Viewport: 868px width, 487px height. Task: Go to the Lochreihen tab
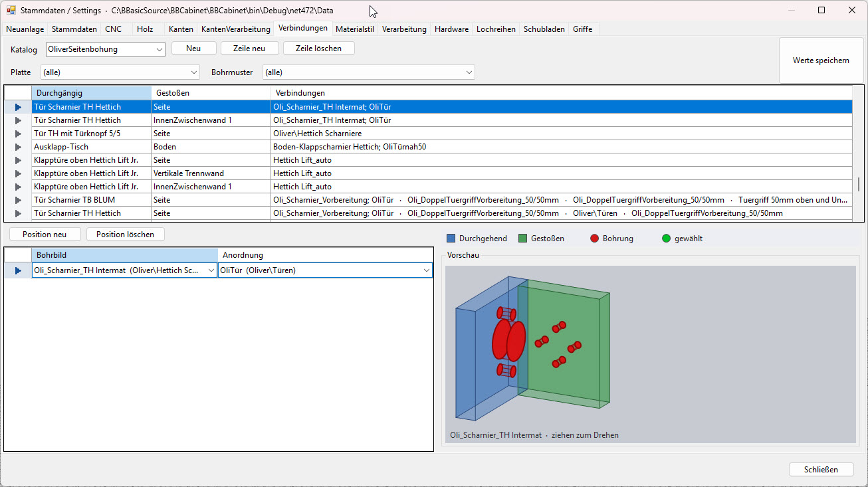click(x=497, y=29)
